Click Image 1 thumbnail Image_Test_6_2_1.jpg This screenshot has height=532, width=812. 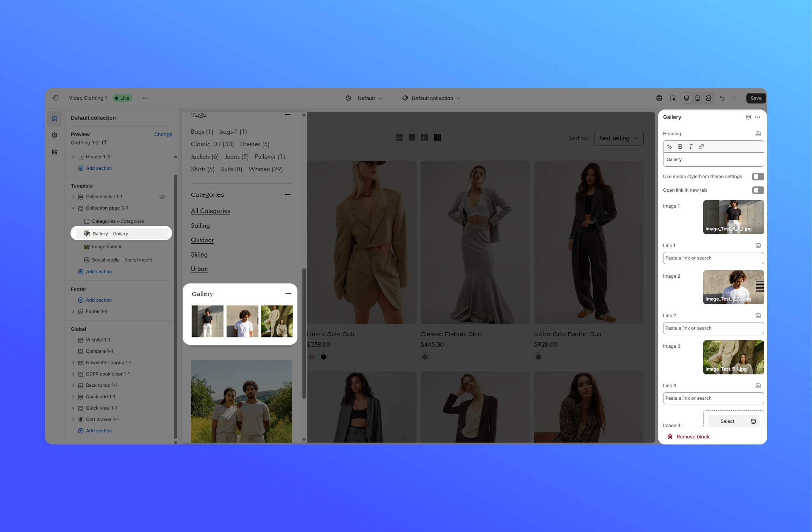click(x=733, y=217)
